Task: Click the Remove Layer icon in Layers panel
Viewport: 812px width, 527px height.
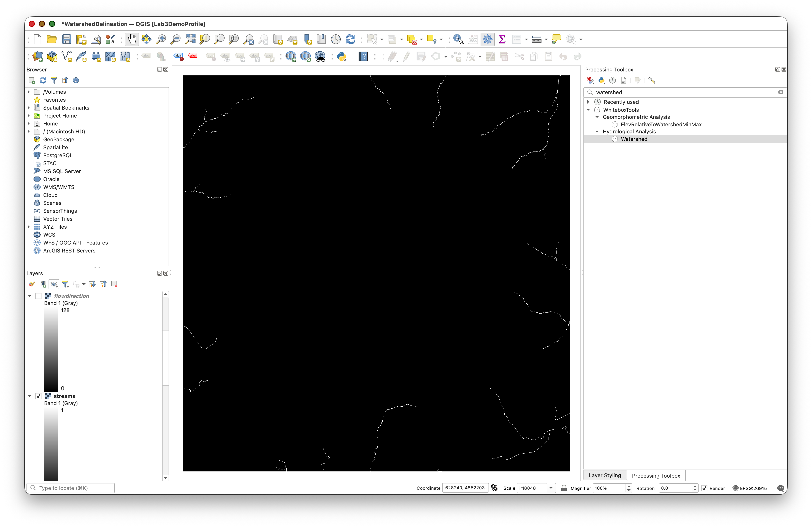Action: pyautogui.click(x=114, y=284)
